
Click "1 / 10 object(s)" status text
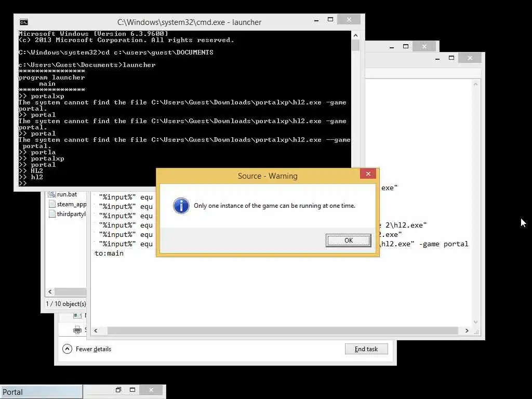[66, 303]
